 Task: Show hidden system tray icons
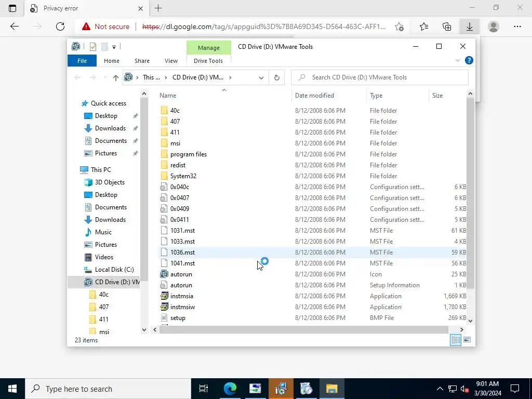click(x=440, y=389)
